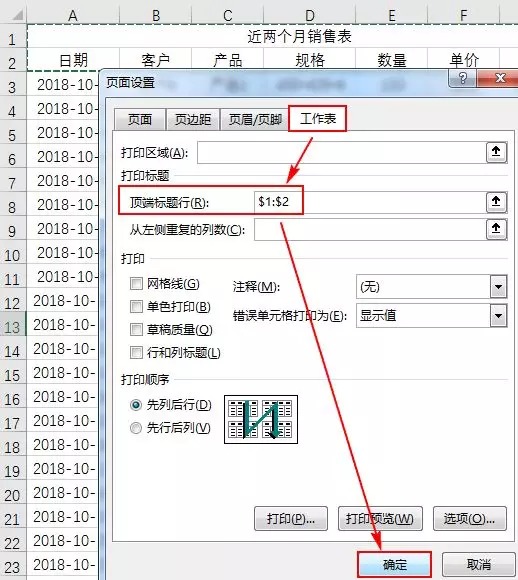The image size is (518, 580).
Task: Select column D header
Action: (x=310, y=16)
